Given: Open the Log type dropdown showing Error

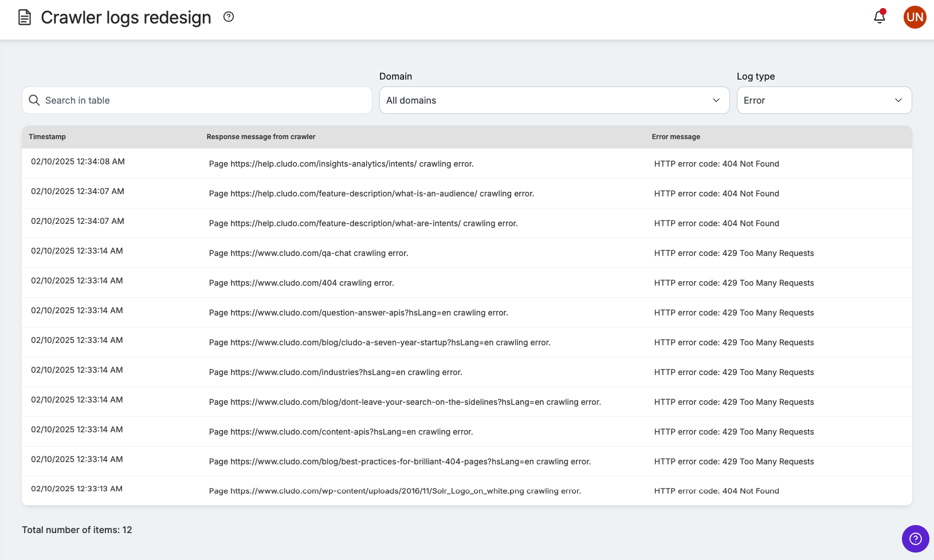Looking at the screenshot, I should tap(823, 100).
